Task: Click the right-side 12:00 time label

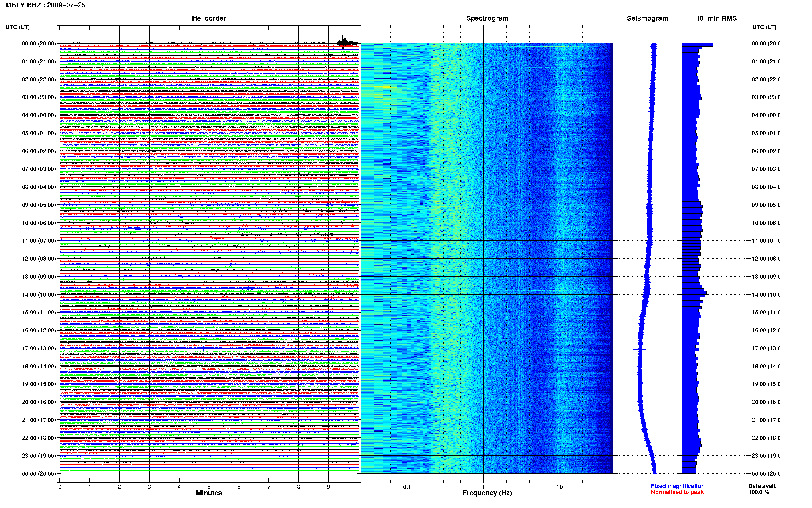Action: click(765, 259)
